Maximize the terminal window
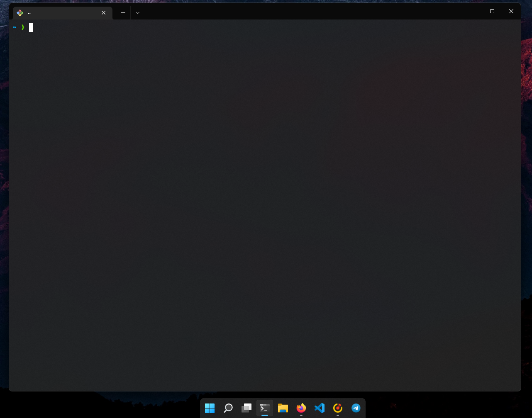The width and height of the screenshot is (532, 418). pyautogui.click(x=492, y=11)
